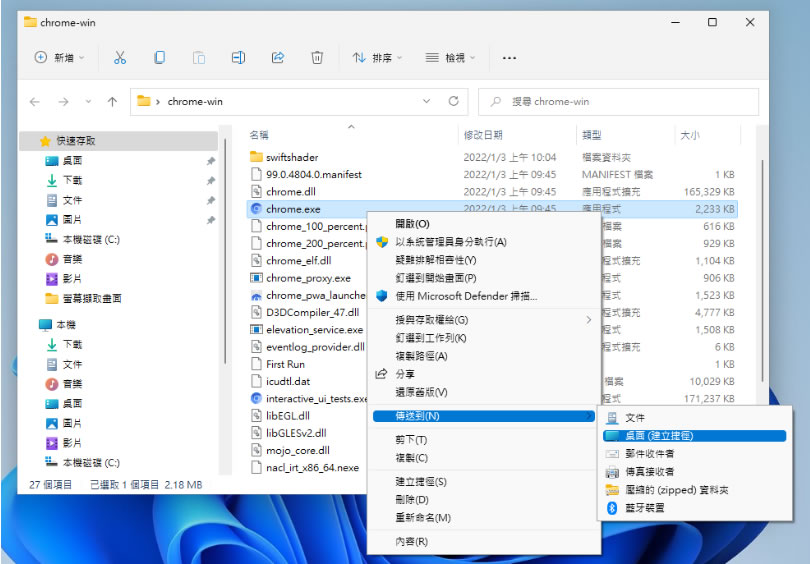810x564 pixels.
Task: Open the 檢視 view dropdown
Action: click(450, 57)
